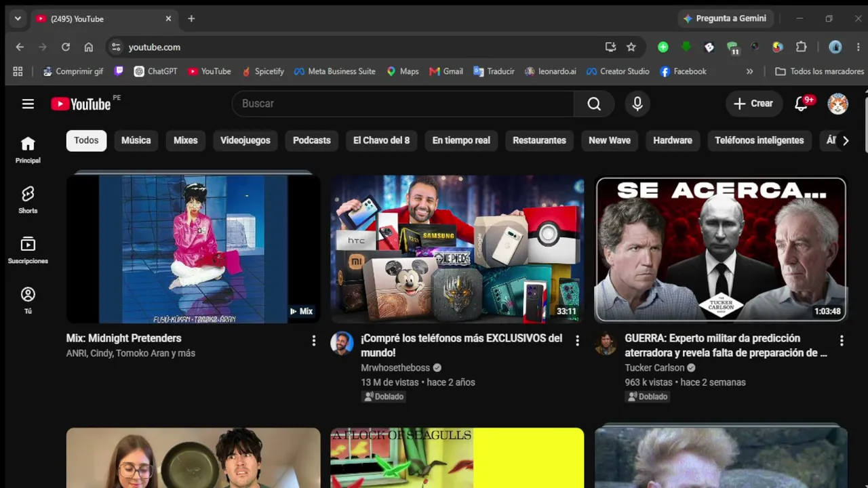Open a new browser tab
Image resolution: width=868 pixels, height=488 pixels.
(x=191, y=18)
